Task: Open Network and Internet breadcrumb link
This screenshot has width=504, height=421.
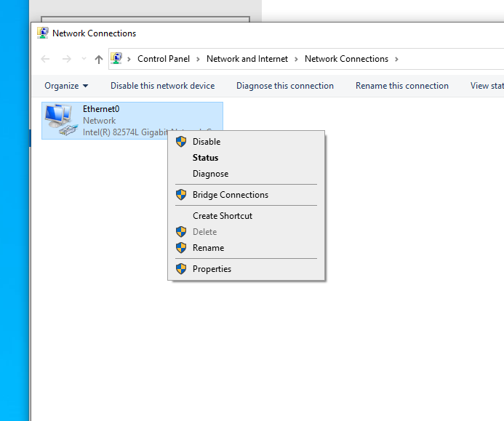Action: (247, 59)
